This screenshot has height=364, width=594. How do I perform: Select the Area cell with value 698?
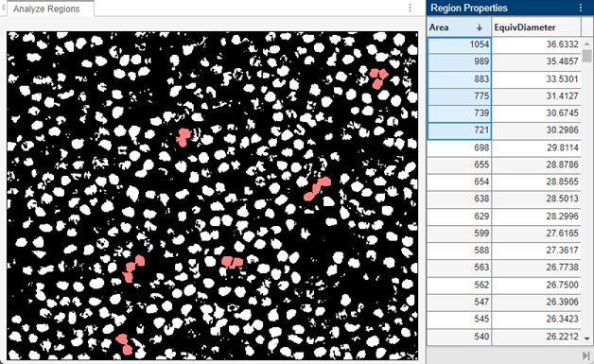[x=459, y=147]
